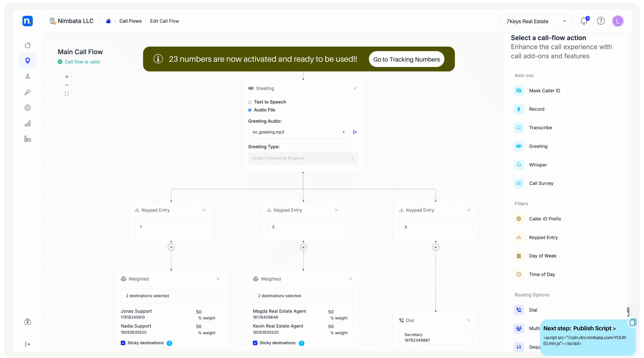The width and height of the screenshot is (644, 358).
Task: Fit call flow canvas to view
Action: pyautogui.click(x=67, y=94)
